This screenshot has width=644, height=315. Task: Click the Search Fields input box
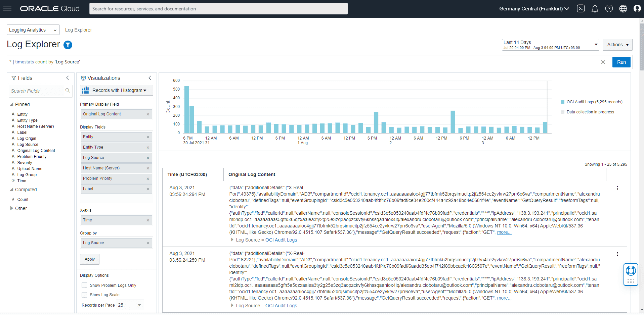click(37, 91)
